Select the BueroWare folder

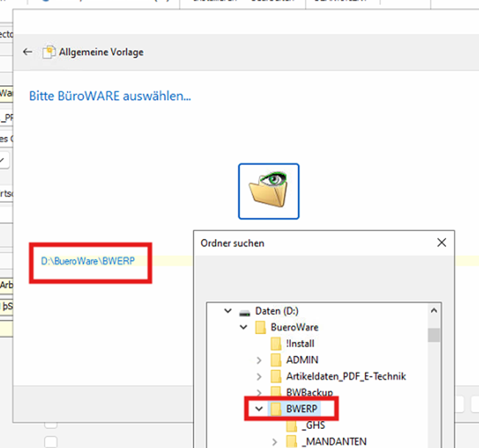(x=294, y=327)
